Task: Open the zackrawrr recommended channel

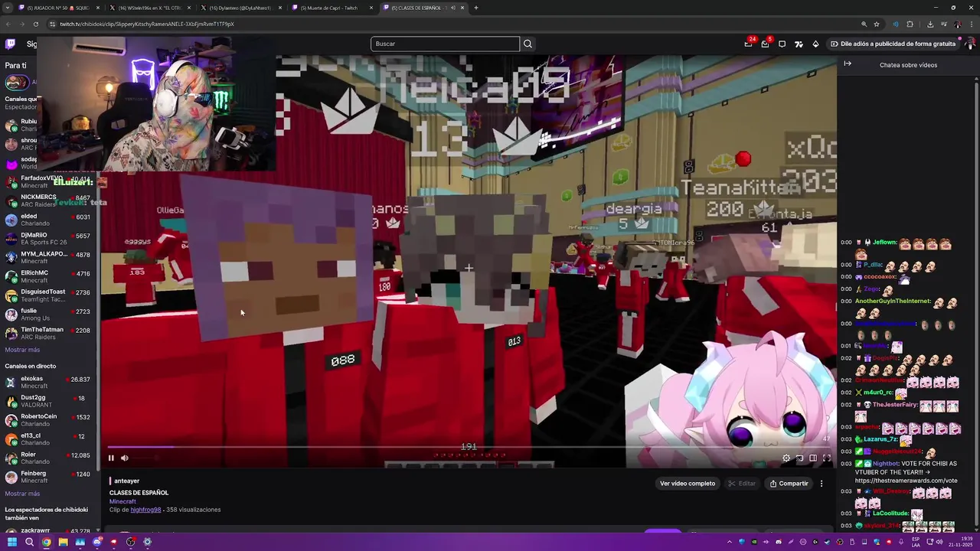Action: 48,531
